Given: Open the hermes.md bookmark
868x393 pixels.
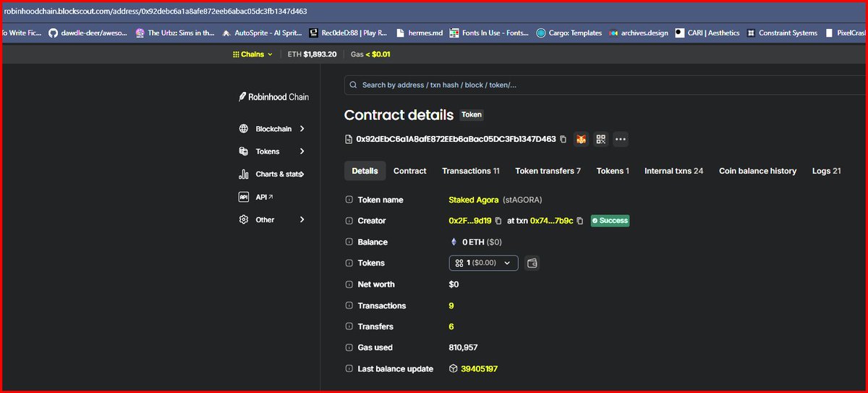Looking at the screenshot, I should pyautogui.click(x=419, y=33).
